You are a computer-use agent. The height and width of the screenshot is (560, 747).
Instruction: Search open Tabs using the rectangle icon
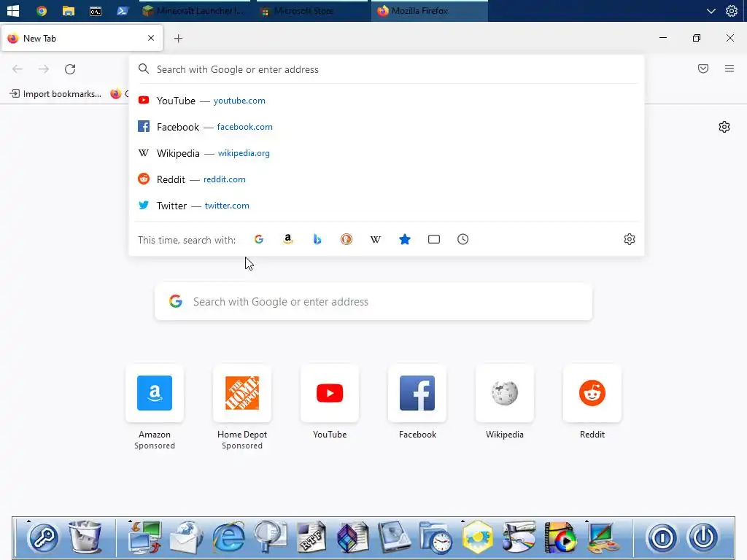click(434, 239)
